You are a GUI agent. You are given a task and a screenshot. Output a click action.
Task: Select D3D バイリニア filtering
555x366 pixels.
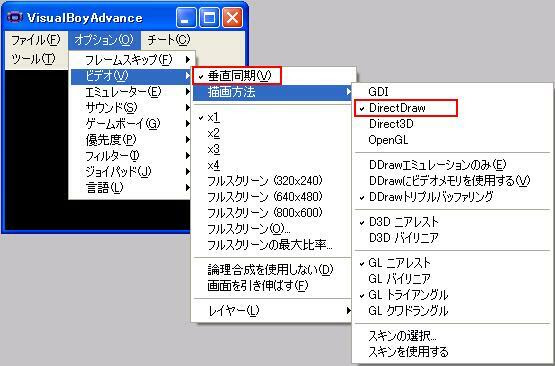(x=453, y=238)
